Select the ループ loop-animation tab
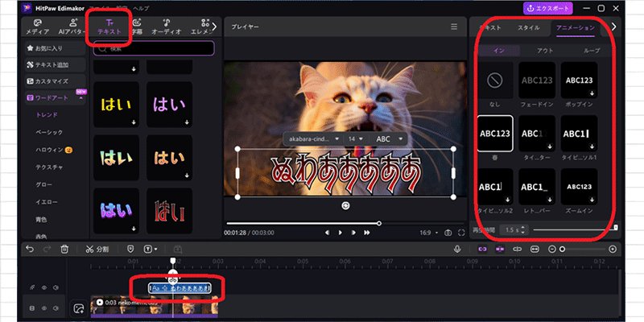The width and height of the screenshot is (644, 322). pos(592,51)
